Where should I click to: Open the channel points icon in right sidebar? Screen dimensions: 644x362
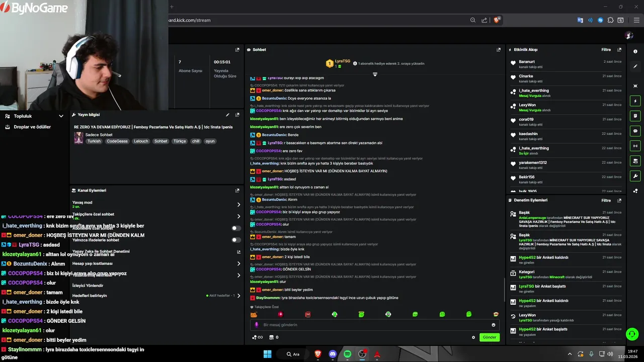pos(635,191)
